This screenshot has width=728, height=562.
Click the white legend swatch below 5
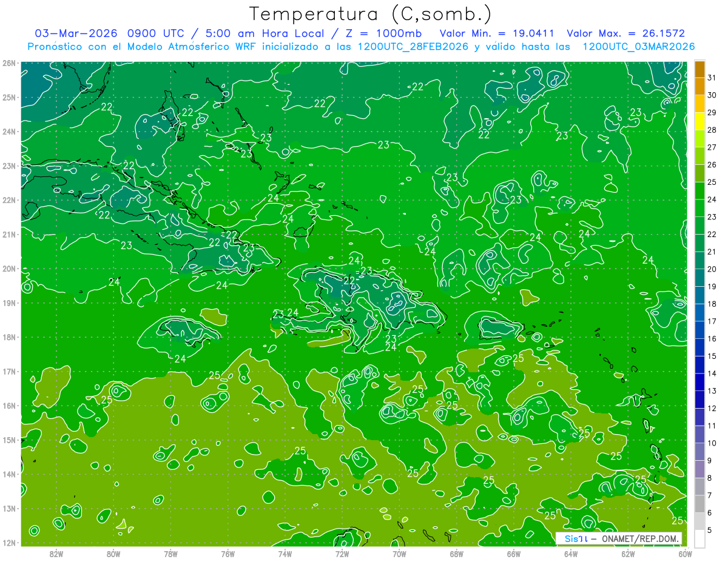tap(699, 538)
